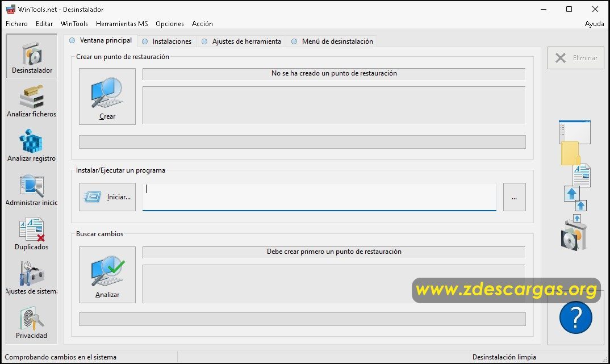The width and height of the screenshot is (610, 364).
Task: Click the Iniciar... program button
Action: point(107,197)
